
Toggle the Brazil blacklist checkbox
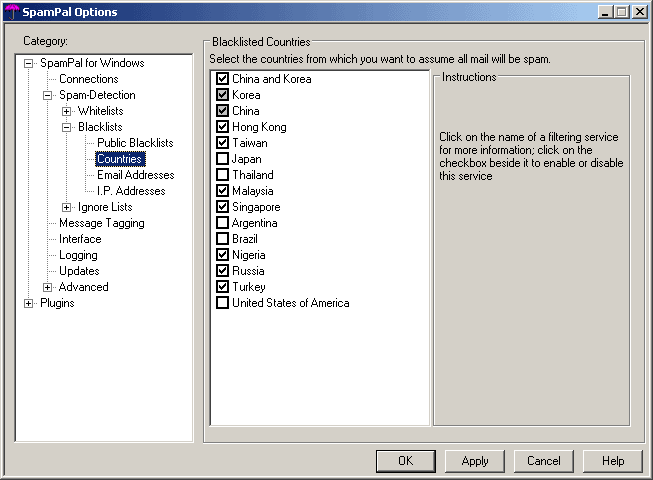pyautogui.click(x=222, y=239)
